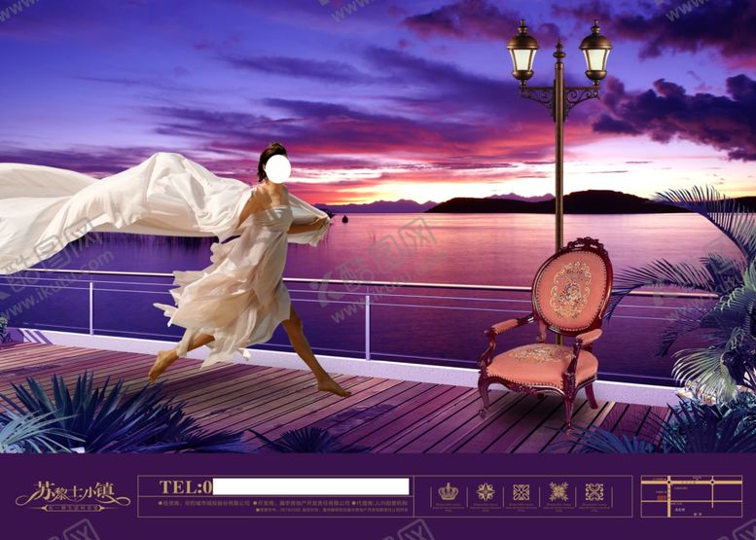The width and height of the screenshot is (756, 540).
Task: Click the right lantern of the street lamp
Action: tap(594, 52)
